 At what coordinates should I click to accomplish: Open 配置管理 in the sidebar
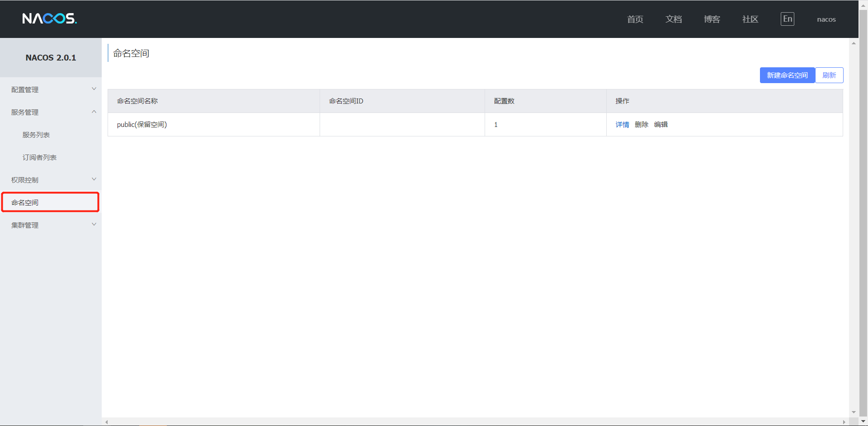click(x=25, y=89)
